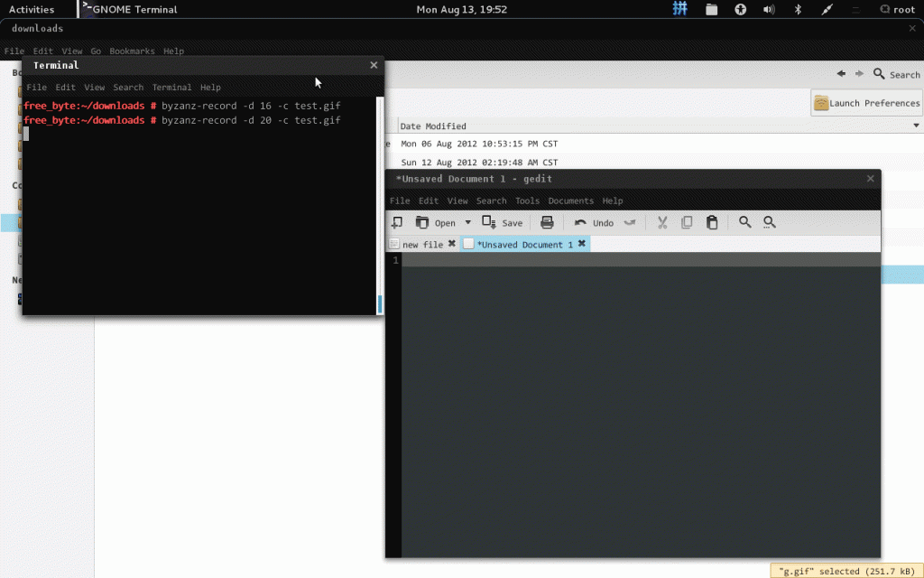Close the '*Unsaved Document 1' tab
The width and height of the screenshot is (924, 578).
tap(582, 244)
